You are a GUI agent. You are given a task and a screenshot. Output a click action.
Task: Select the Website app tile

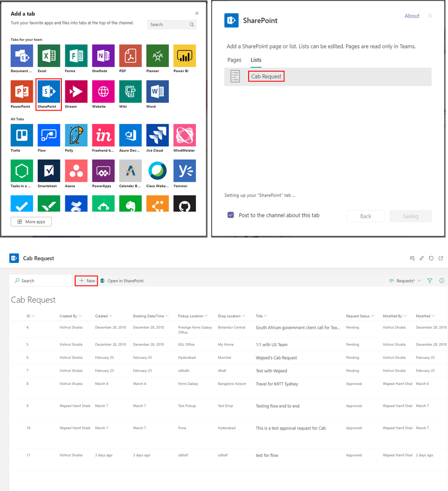(103, 91)
